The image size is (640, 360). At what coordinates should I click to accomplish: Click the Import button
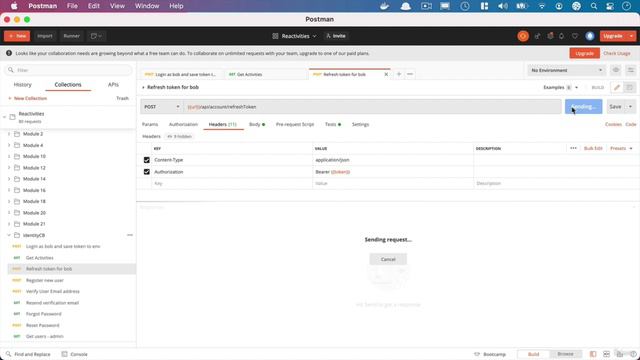click(44, 36)
